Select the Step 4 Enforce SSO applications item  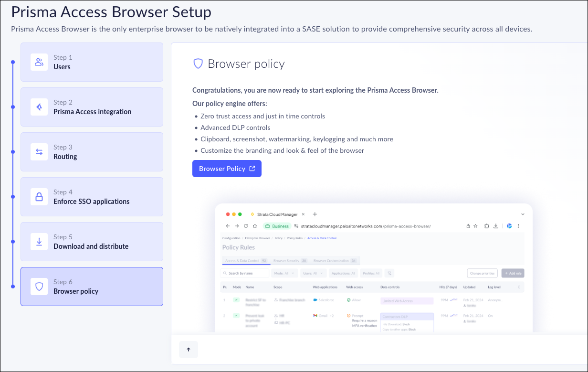point(92,197)
